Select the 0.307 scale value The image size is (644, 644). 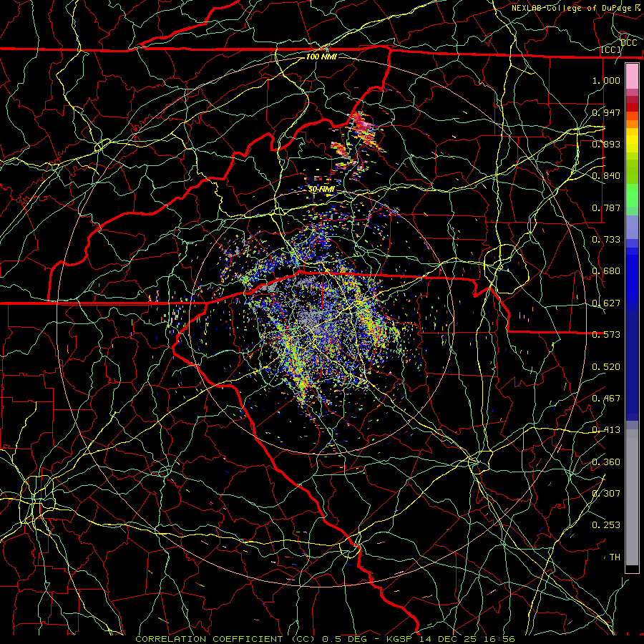[x=606, y=494]
